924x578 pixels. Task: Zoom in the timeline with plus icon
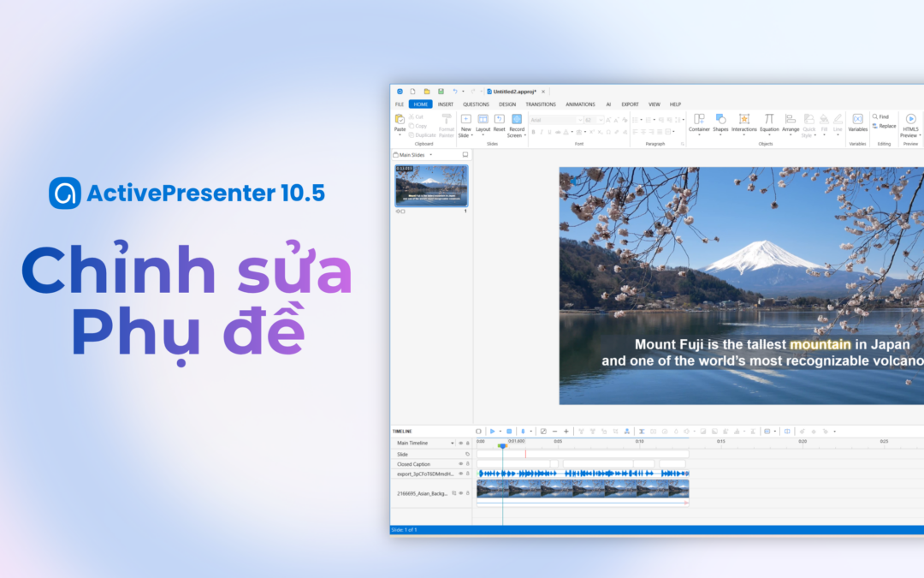click(566, 431)
